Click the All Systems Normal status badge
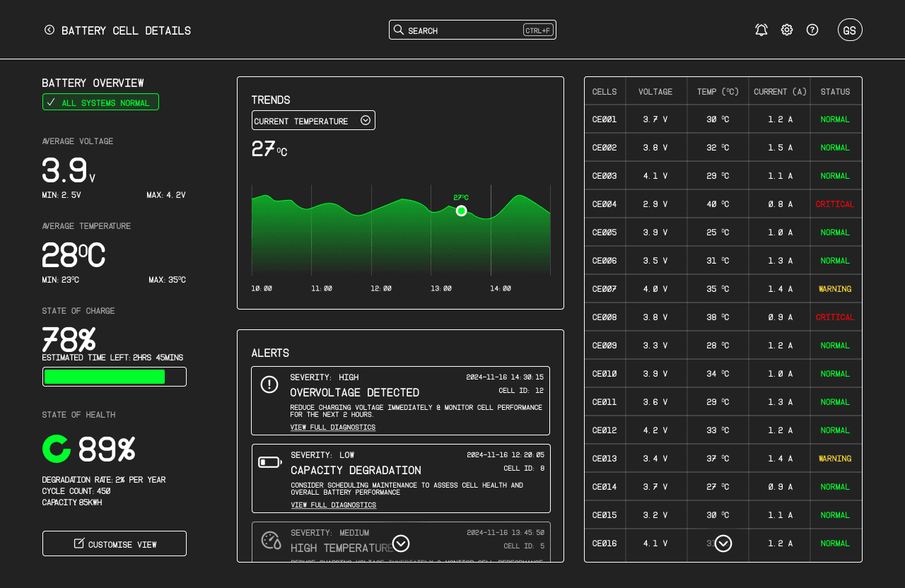The image size is (905, 588). coord(100,102)
